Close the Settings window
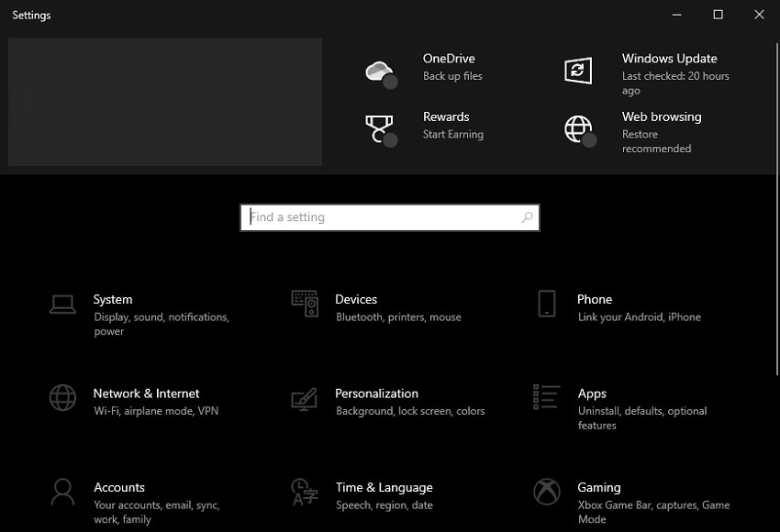 pos(759,15)
